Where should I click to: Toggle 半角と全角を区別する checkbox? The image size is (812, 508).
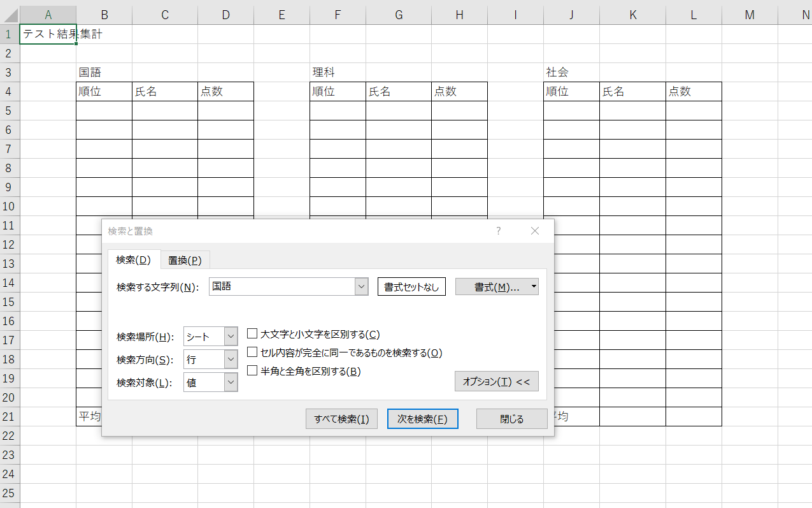click(252, 371)
